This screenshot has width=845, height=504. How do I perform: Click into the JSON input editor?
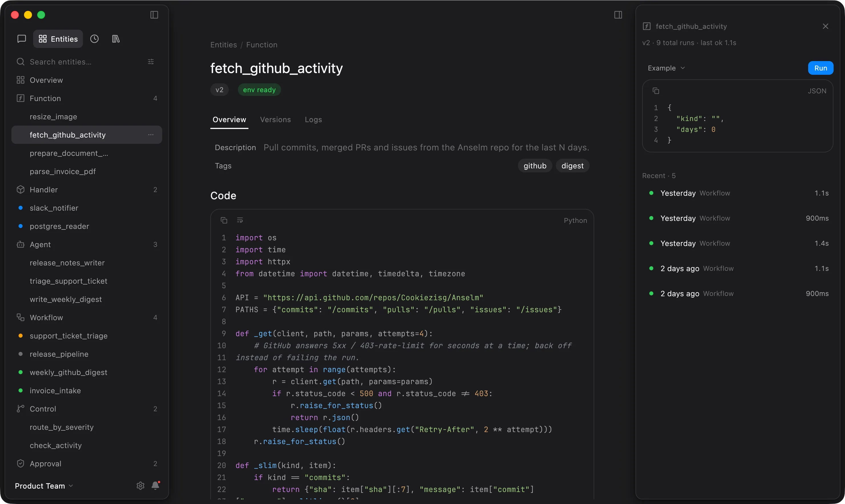(738, 124)
